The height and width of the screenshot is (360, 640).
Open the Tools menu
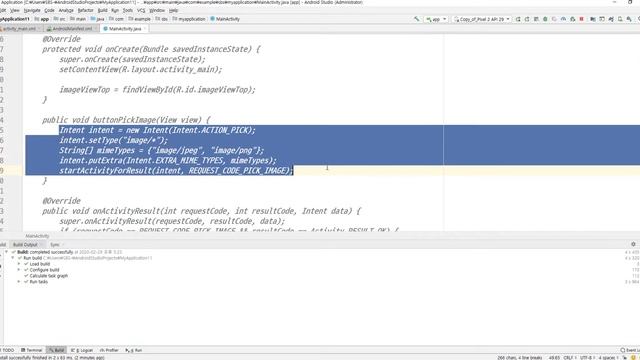[128, 10]
